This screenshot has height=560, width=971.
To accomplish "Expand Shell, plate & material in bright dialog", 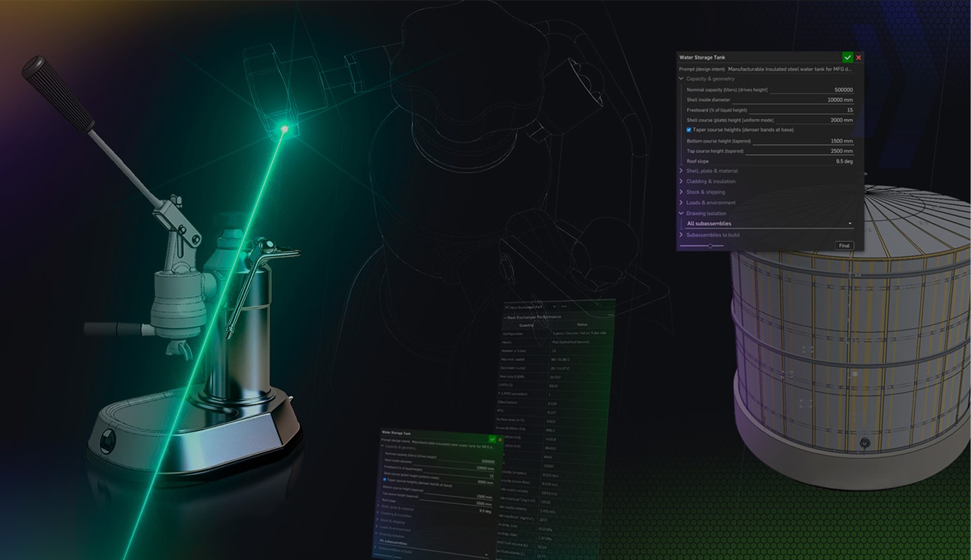I will pos(681,171).
